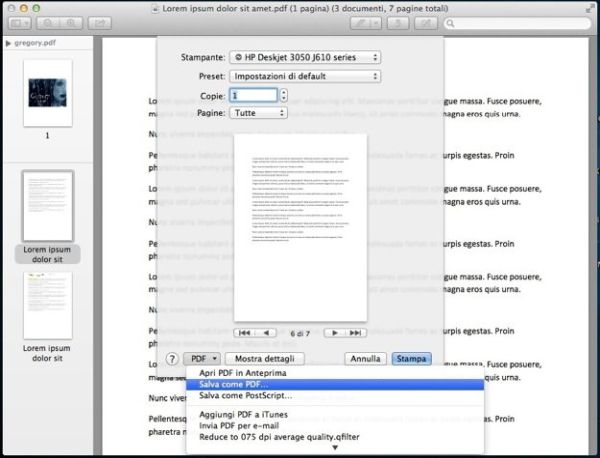Go to first page in print preview
600x458 pixels.
point(244,332)
